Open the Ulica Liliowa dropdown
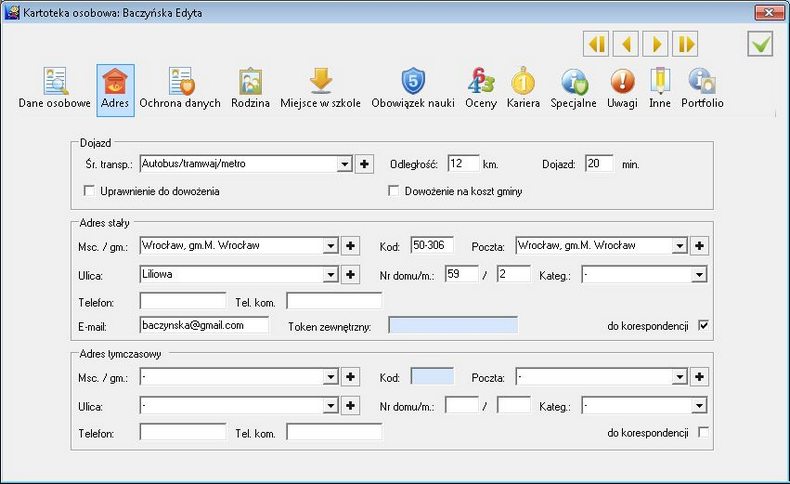Screen dimensions: 790x484 331,275
